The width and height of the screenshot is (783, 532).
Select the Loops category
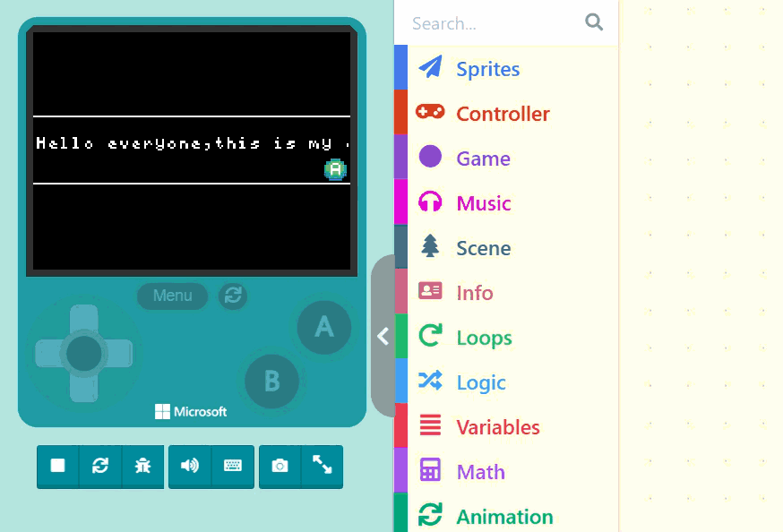[484, 338]
